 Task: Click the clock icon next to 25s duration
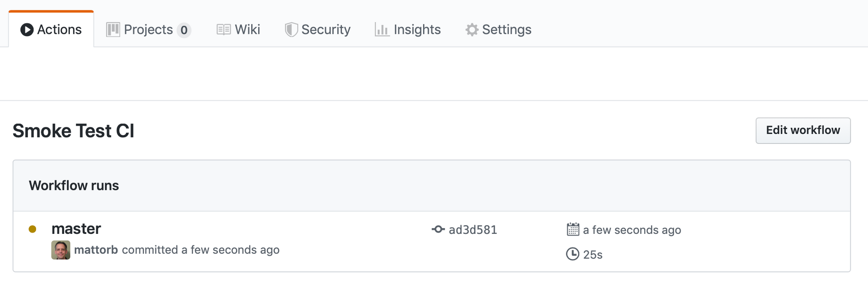coord(573,255)
